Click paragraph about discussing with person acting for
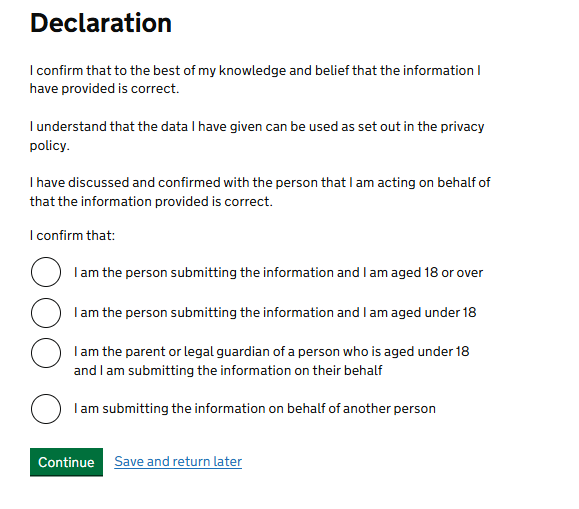The height and width of the screenshot is (509, 579). tap(260, 192)
